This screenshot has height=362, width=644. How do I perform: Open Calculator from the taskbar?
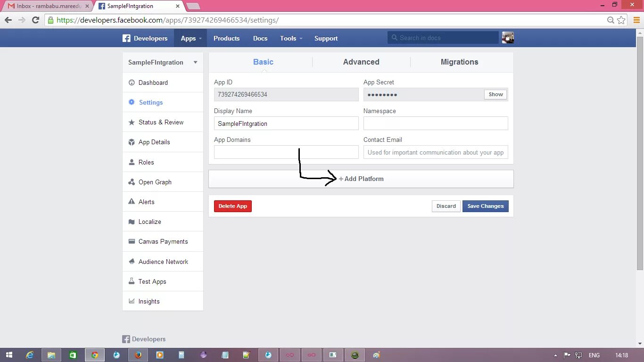[182, 355]
